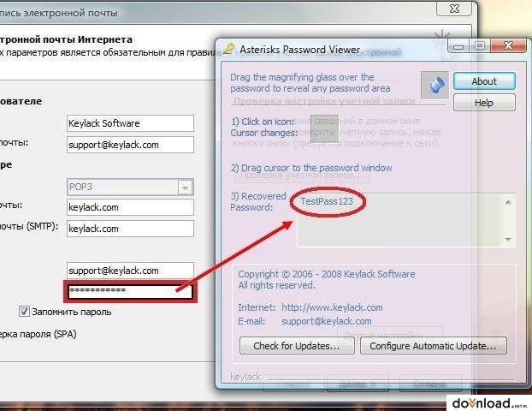The image size is (532, 411).
Task: Click Check for Updates button
Action: [x=297, y=346]
